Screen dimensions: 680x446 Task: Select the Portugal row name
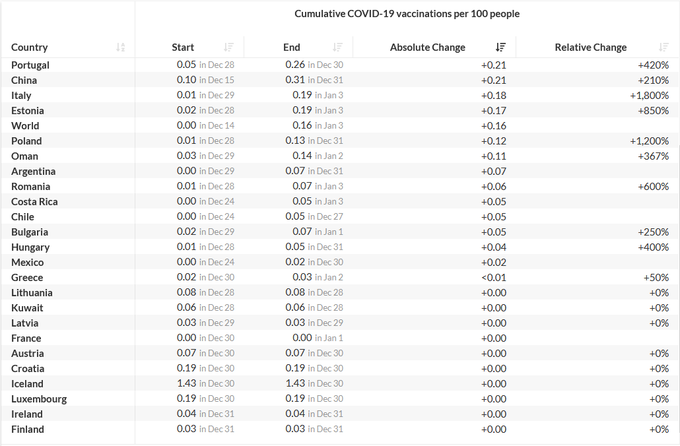[x=30, y=65]
